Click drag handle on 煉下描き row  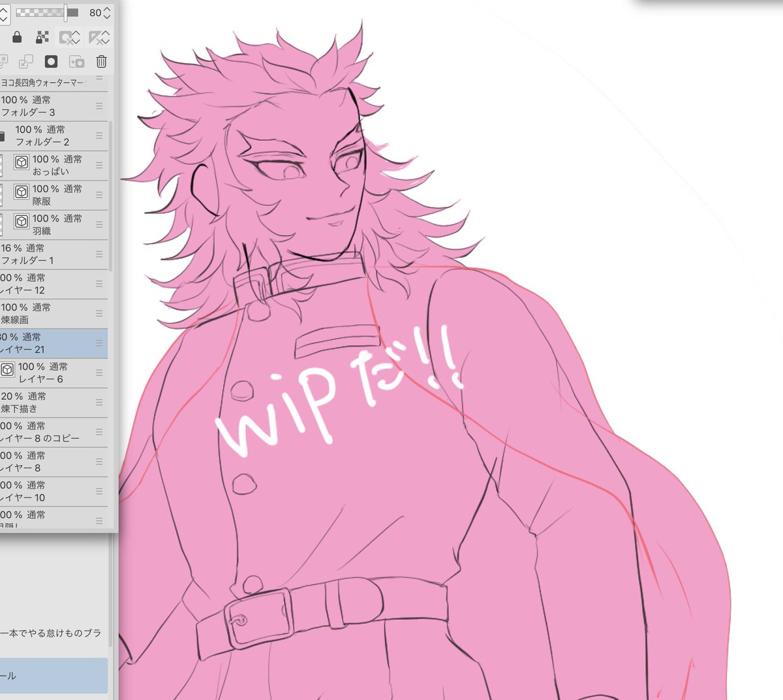coord(99,403)
